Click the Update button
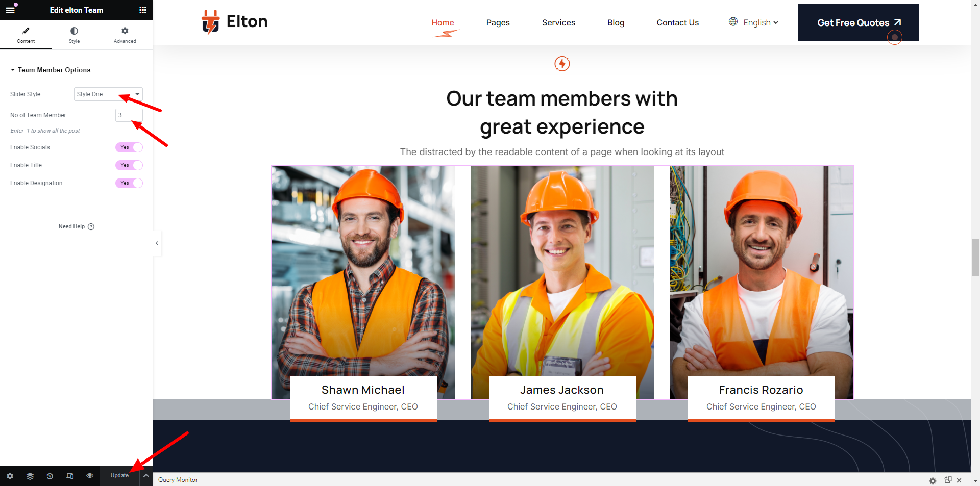Image resolution: width=980 pixels, height=486 pixels. 119,476
